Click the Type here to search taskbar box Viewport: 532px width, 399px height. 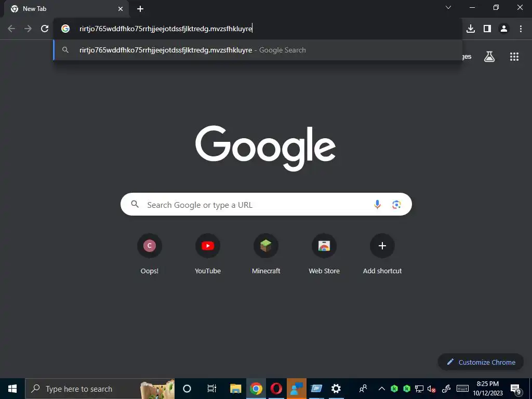pos(100,389)
